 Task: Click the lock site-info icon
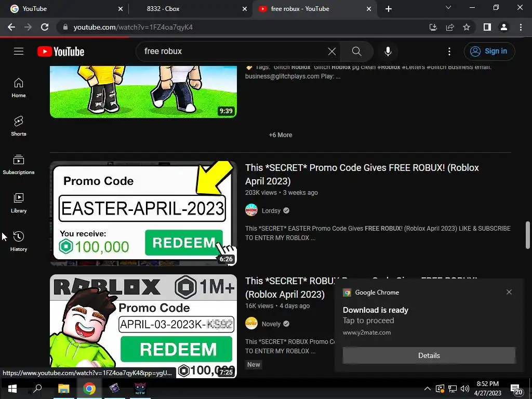click(65, 27)
